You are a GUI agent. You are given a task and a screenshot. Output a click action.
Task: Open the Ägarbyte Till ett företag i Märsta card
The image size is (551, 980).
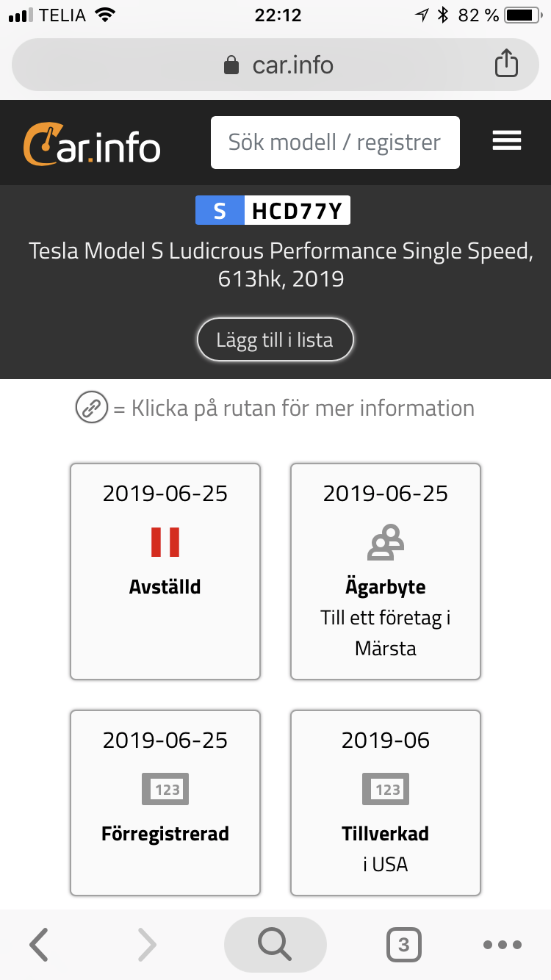(386, 572)
